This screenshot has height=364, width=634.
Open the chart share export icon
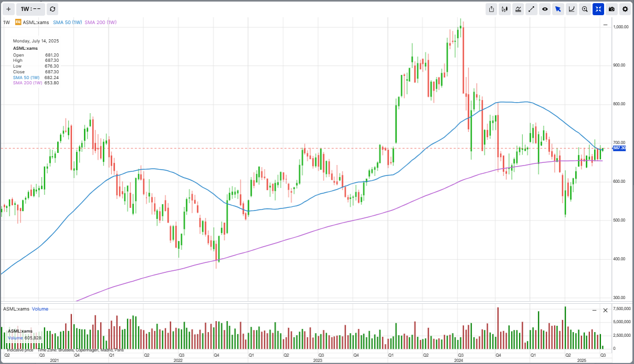(491, 9)
